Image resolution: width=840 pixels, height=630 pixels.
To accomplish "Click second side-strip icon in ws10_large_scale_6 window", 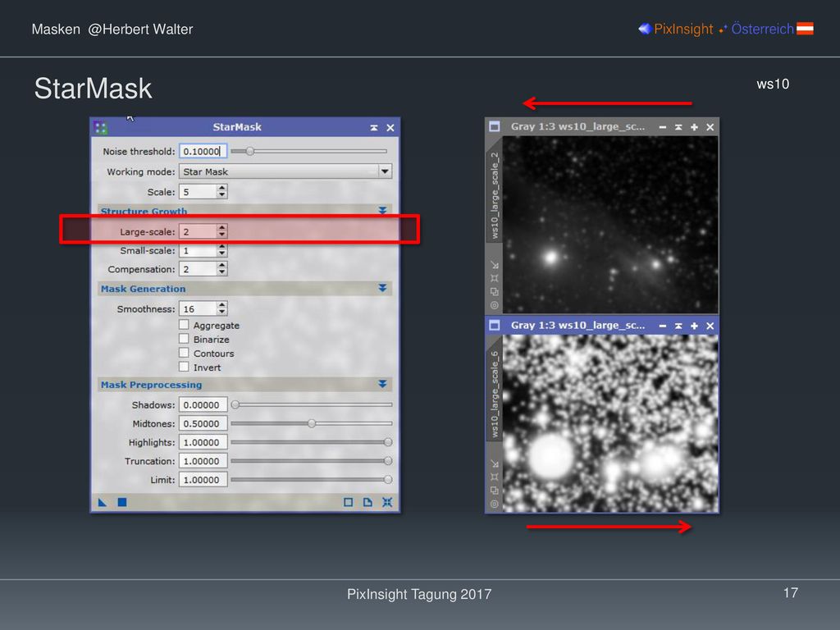I will (x=495, y=477).
